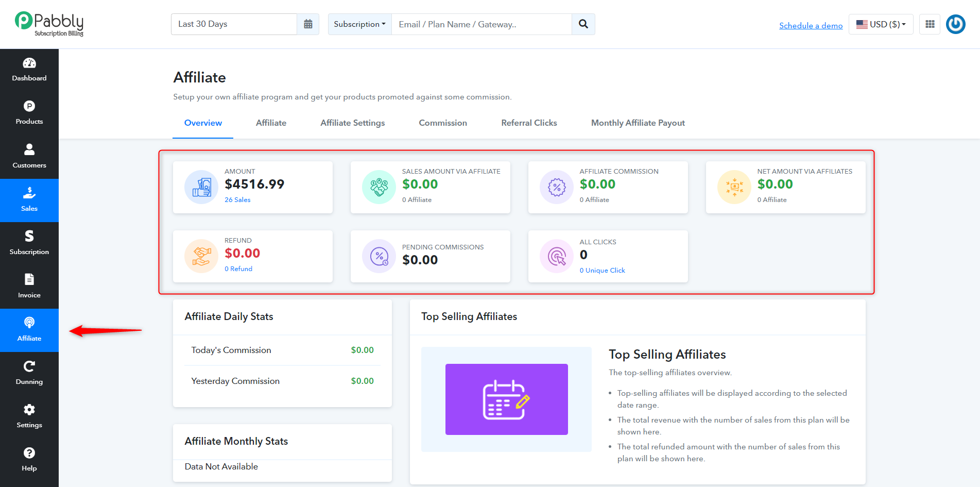Open the Referral Clicks tab
This screenshot has height=487, width=980.
[529, 123]
